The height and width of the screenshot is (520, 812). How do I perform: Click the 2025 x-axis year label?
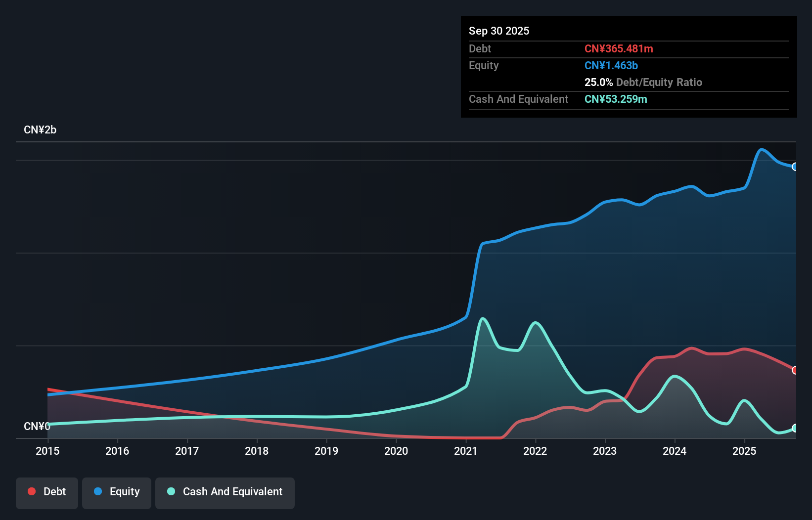(x=744, y=451)
